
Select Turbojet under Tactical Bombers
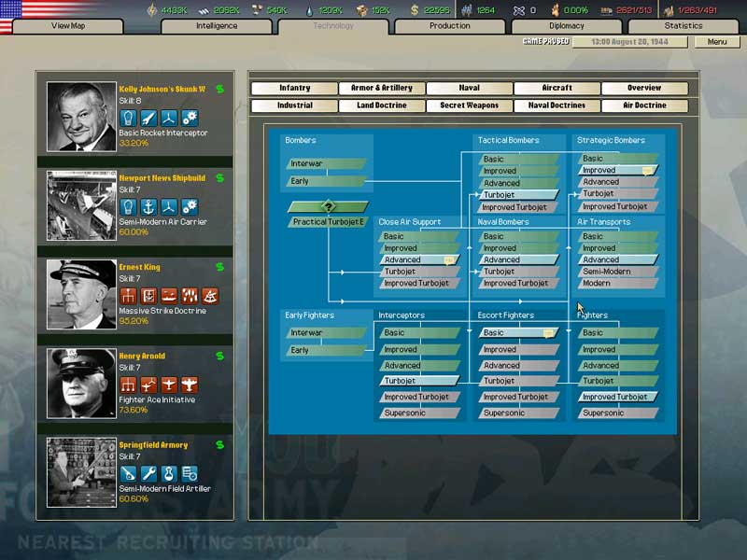coord(518,195)
